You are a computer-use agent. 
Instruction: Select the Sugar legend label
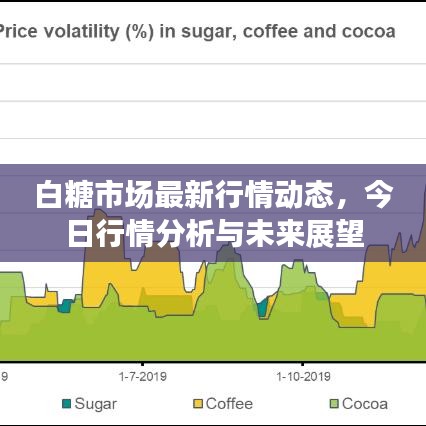95,404
